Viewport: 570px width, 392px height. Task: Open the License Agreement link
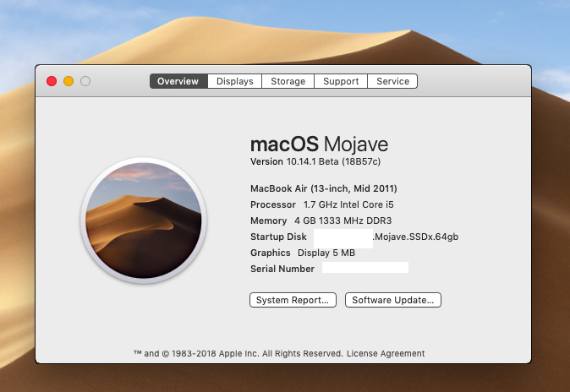[386, 353]
